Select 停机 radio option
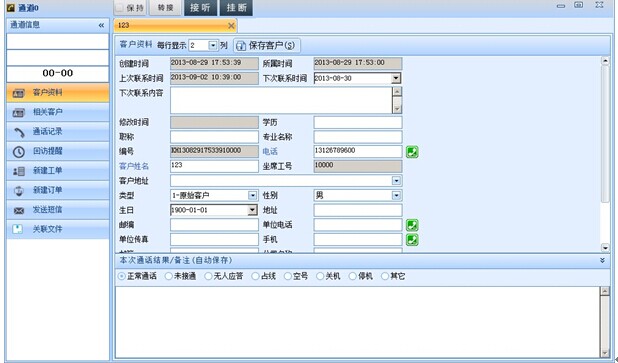The width and height of the screenshot is (618, 363). click(x=361, y=276)
